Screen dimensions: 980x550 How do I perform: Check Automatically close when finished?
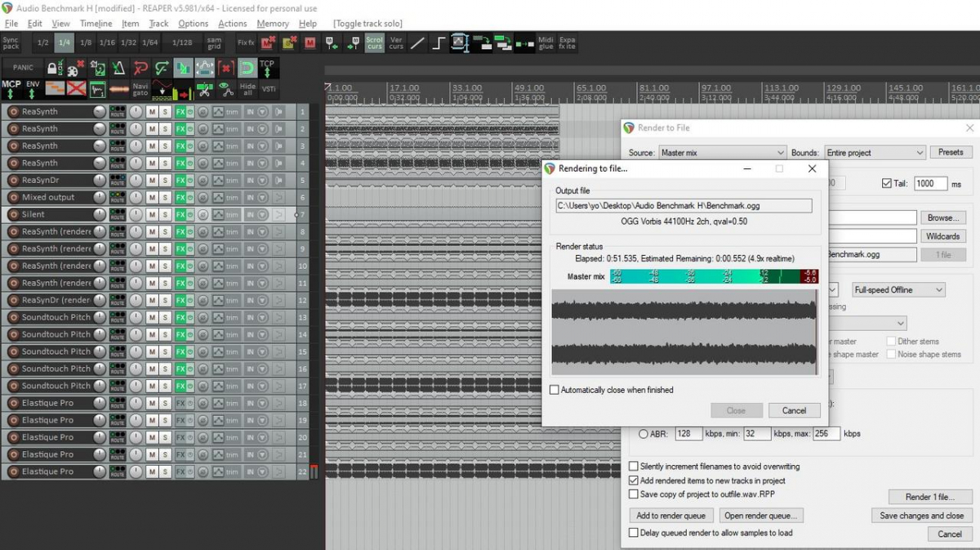click(555, 390)
